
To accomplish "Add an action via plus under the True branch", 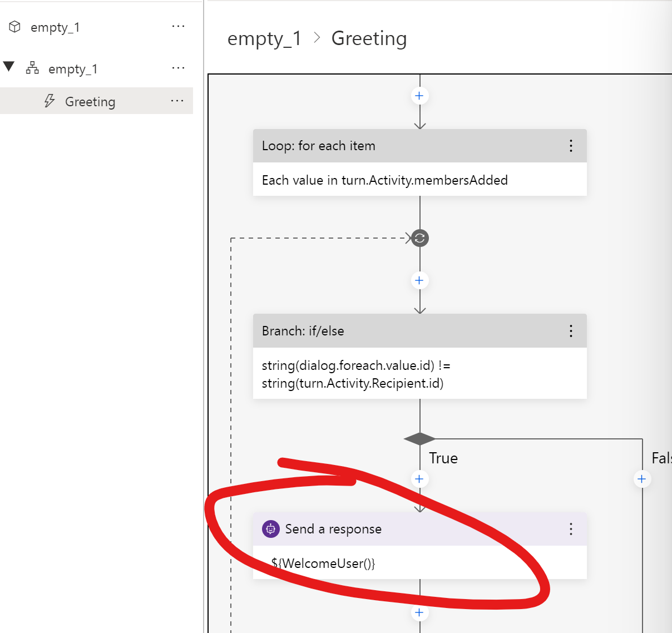I will [419, 479].
